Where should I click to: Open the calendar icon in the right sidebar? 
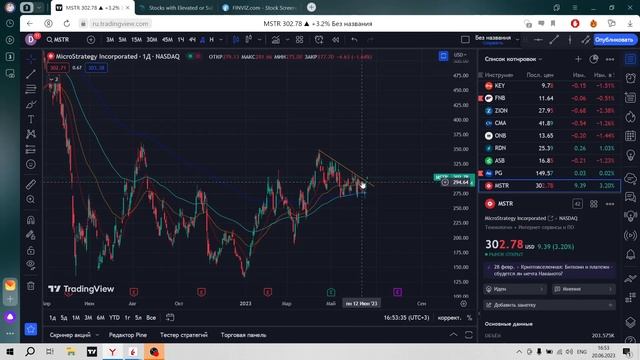tap(630, 136)
